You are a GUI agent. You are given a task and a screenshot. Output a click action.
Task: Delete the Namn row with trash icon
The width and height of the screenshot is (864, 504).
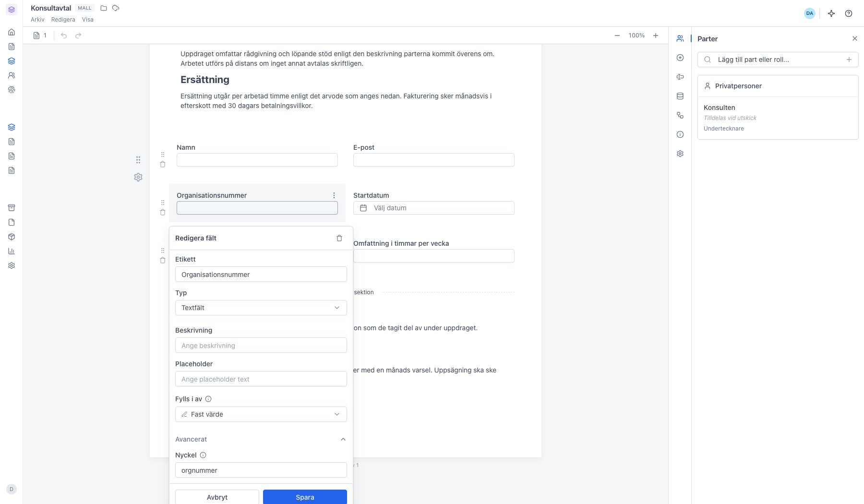click(163, 164)
